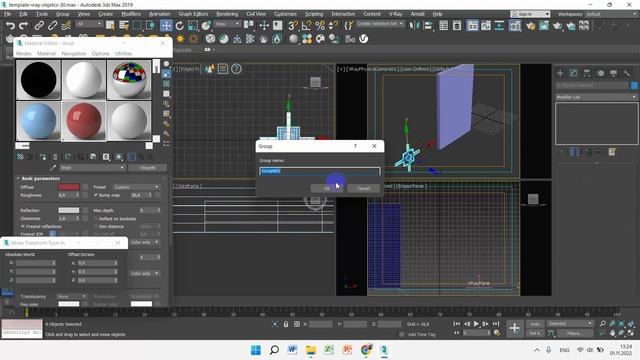
Task: Open the Render Setup teapot icon
Action: 530,26
